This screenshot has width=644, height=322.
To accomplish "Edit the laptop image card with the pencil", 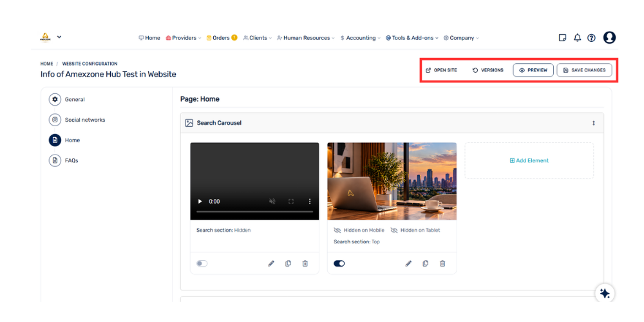I will pyautogui.click(x=408, y=263).
